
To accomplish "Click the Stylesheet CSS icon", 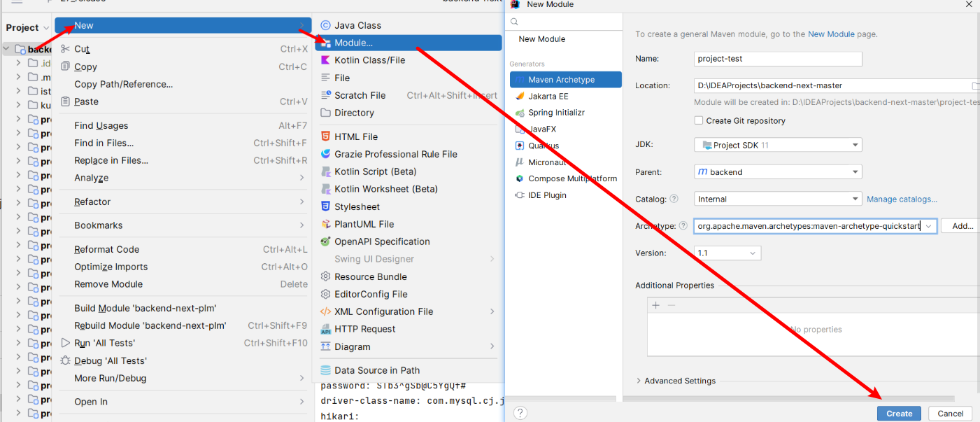I will click(325, 206).
